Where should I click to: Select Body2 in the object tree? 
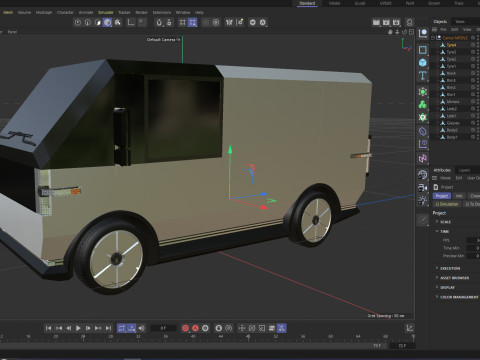[x=452, y=130]
